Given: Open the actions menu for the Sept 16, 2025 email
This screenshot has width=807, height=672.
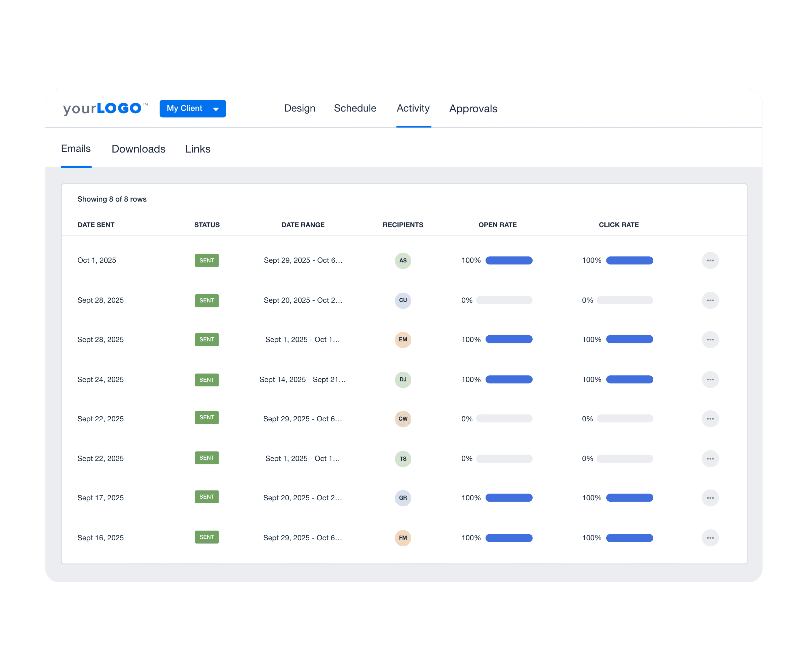Looking at the screenshot, I should [x=710, y=538].
